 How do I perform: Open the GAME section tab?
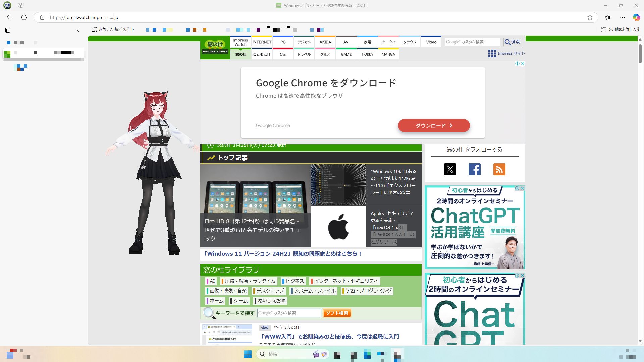coord(346,54)
